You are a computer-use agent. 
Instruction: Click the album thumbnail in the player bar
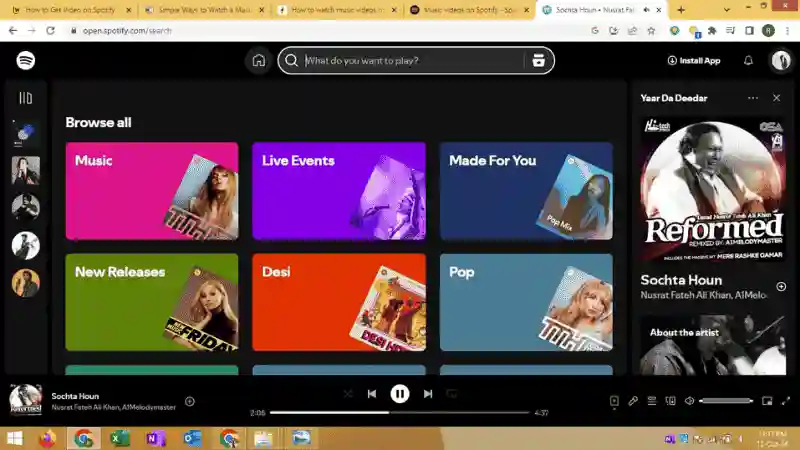click(26, 400)
